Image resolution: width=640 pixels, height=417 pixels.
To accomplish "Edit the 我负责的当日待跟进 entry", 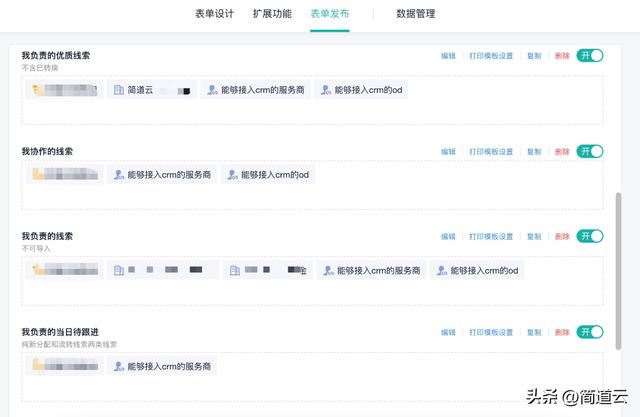I will click(448, 332).
